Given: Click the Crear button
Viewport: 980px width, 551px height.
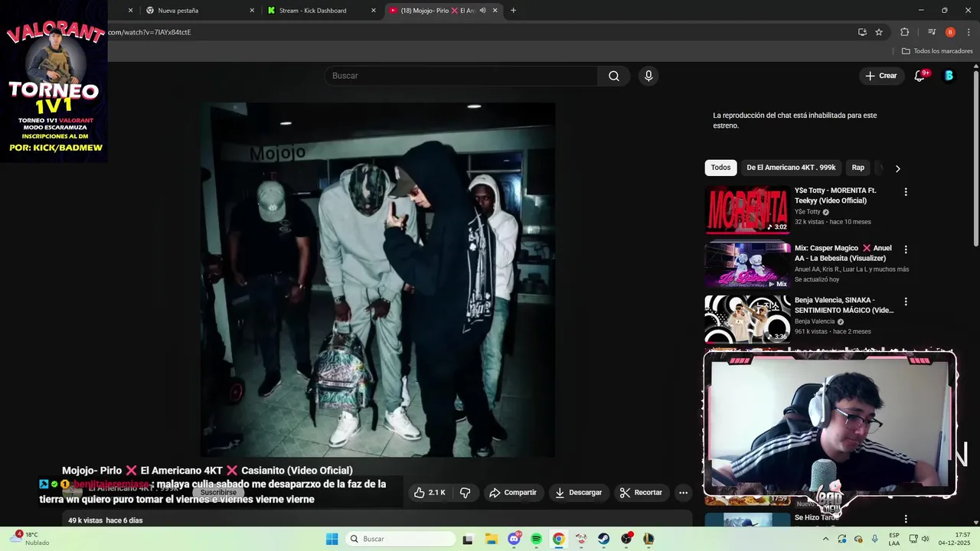Looking at the screenshot, I should (881, 76).
